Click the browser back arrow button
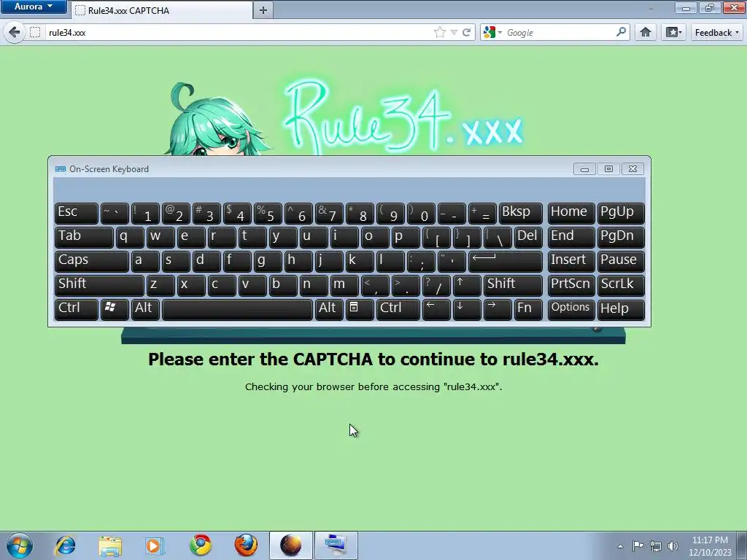This screenshot has height=560, width=747. pos(15,32)
